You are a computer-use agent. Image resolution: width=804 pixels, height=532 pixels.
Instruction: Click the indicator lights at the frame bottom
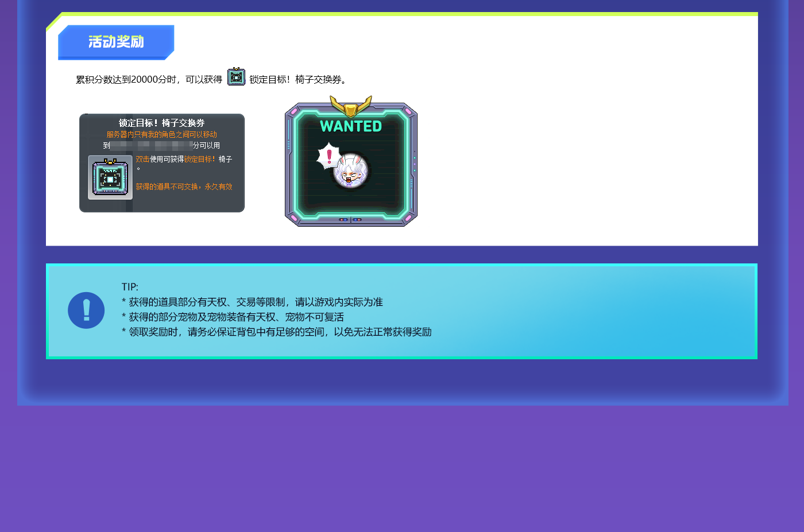coord(350,220)
